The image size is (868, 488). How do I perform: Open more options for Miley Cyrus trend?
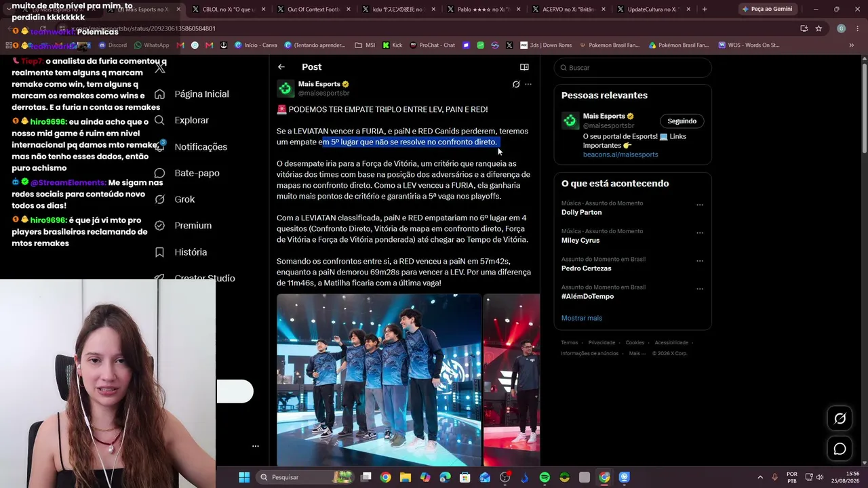click(x=700, y=232)
